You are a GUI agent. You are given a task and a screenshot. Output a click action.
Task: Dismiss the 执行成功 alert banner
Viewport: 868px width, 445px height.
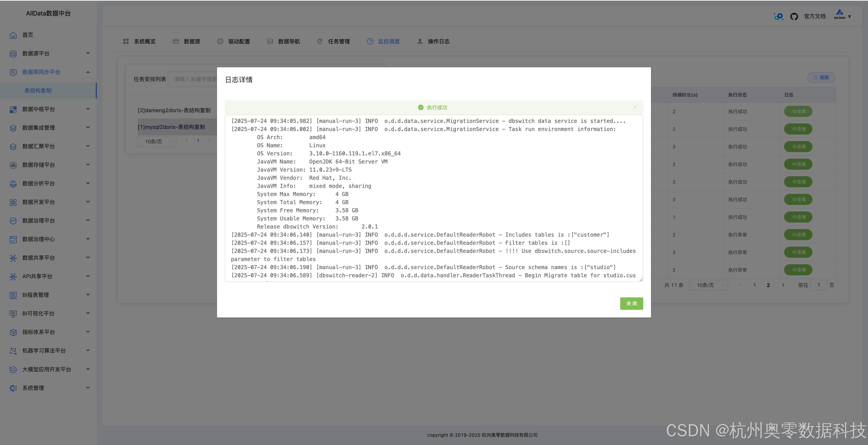pos(635,107)
